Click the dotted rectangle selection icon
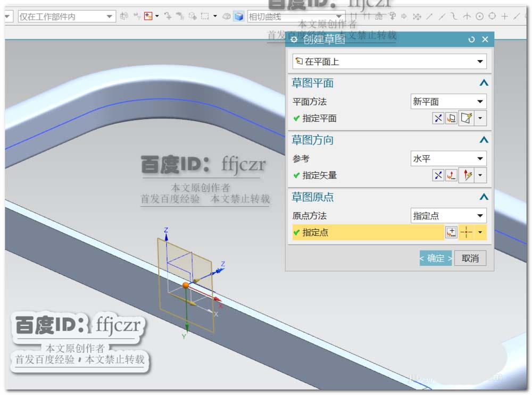 pyautogui.click(x=205, y=16)
